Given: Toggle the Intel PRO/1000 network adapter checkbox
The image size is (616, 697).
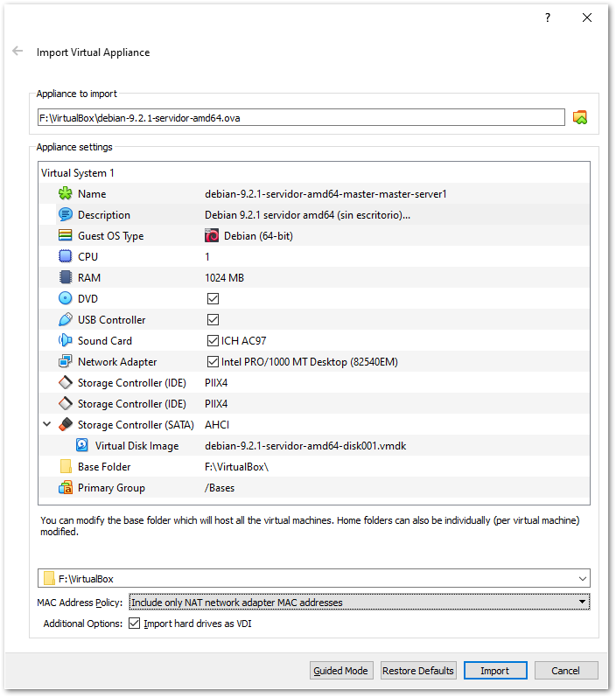Looking at the screenshot, I should coord(213,362).
